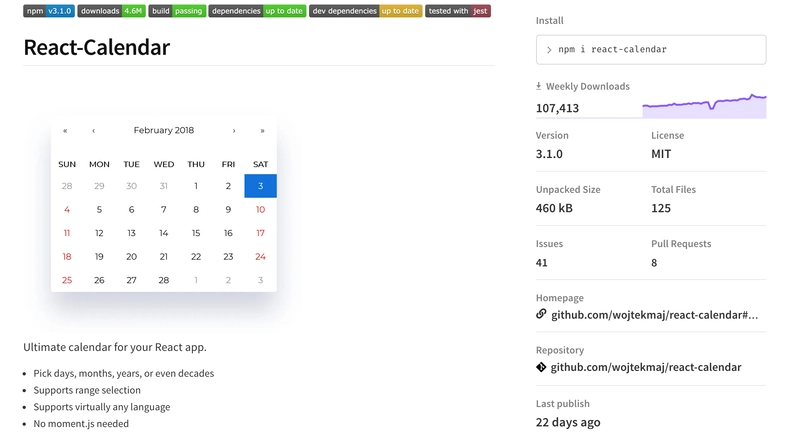Click the tested with jest badge

point(458,11)
